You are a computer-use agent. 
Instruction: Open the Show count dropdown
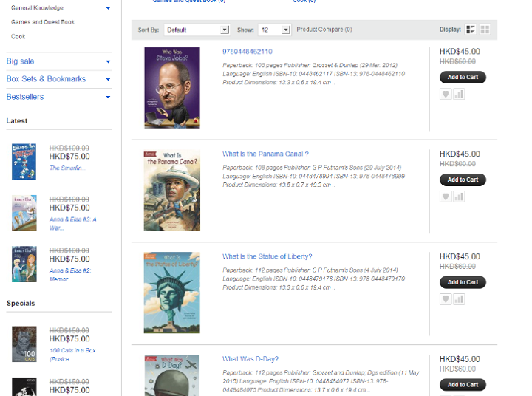pyautogui.click(x=274, y=30)
